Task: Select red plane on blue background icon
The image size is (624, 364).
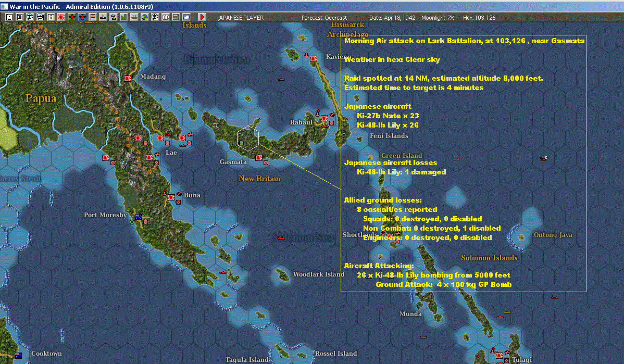Action: 82,17
